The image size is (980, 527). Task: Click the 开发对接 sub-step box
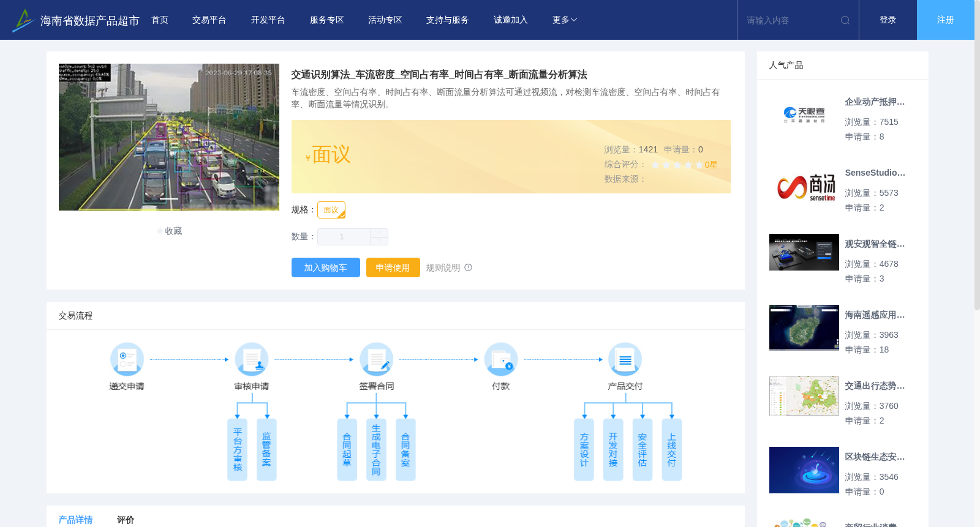pyautogui.click(x=613, y=450)
